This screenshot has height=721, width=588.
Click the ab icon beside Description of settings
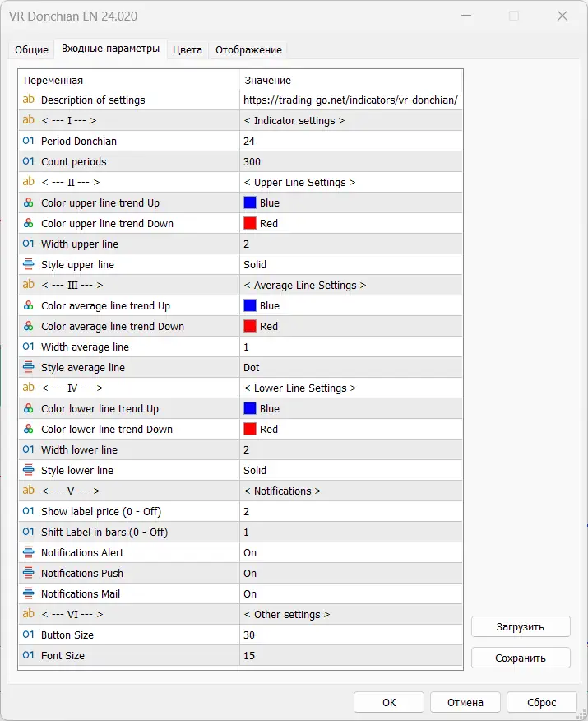[x=28, y=100]
